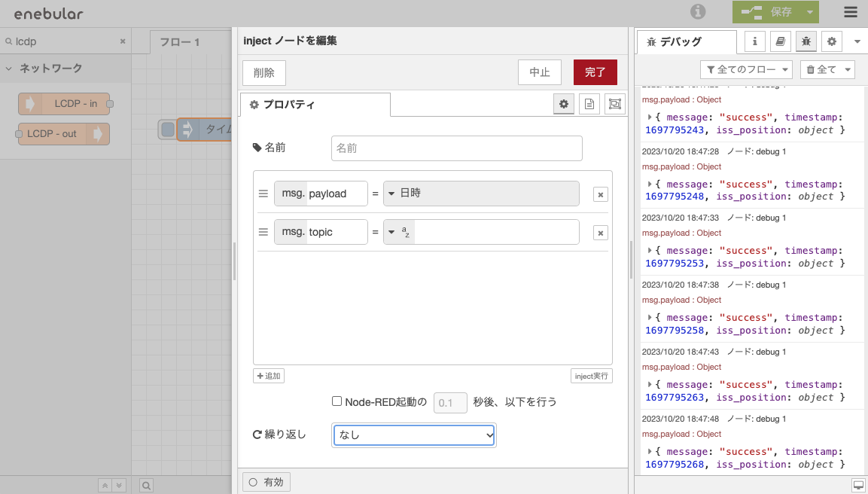Open the node properties gear icon
Viewport: 868px width, 494px height.
click(x=563, y=105)
